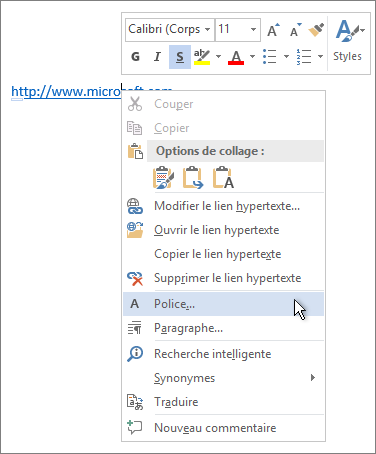Select the Format Painter brush icon
The image size is (376, 454).
pos(316,30)
